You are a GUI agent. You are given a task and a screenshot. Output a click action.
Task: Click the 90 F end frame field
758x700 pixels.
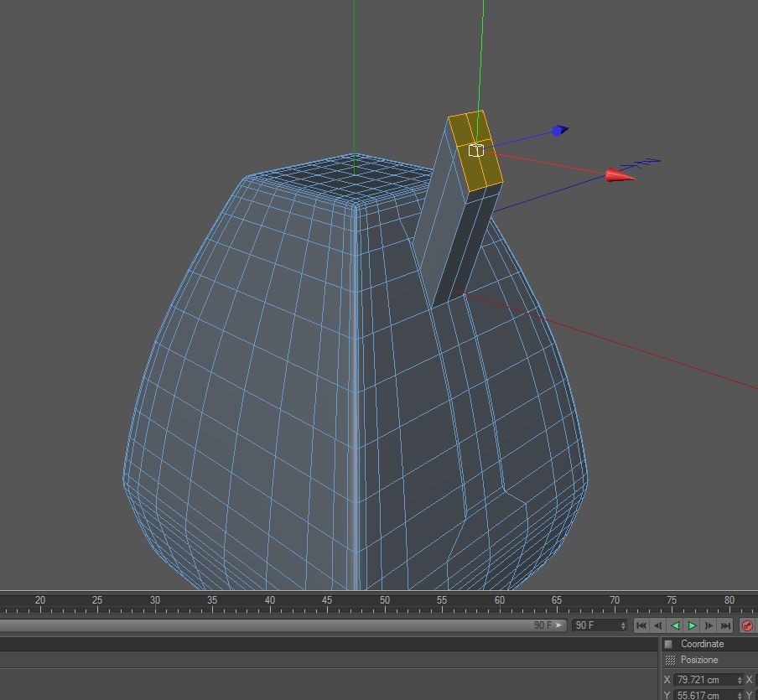[599, 625]
